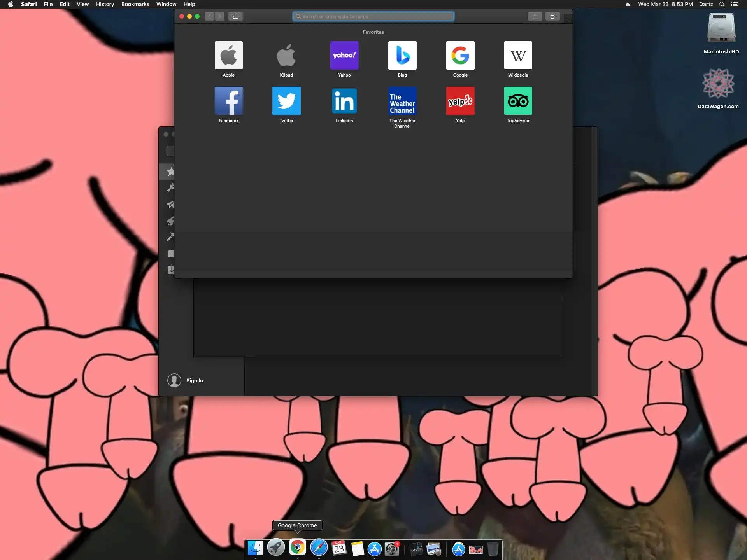
Task: Open the TripAdvisor favorite tile
Action: point(518,101)
